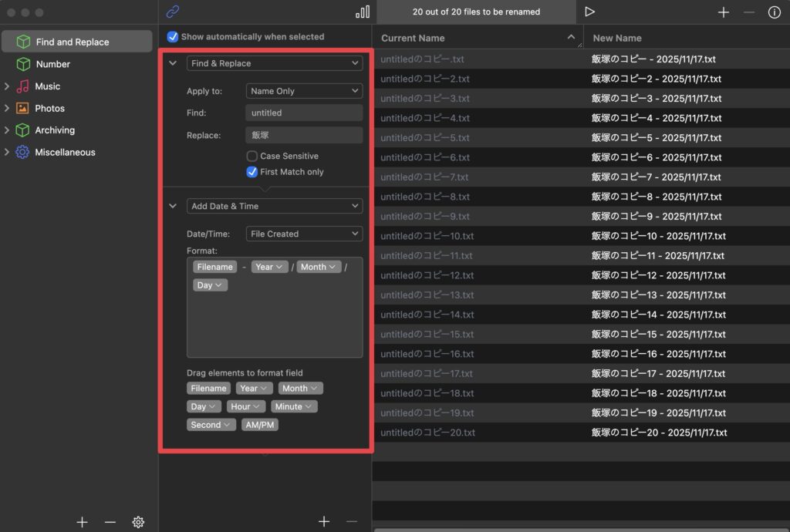Select the Number preset in sidebar
The width and height of the screenshot is (790, 532).
tap(53, 64)
